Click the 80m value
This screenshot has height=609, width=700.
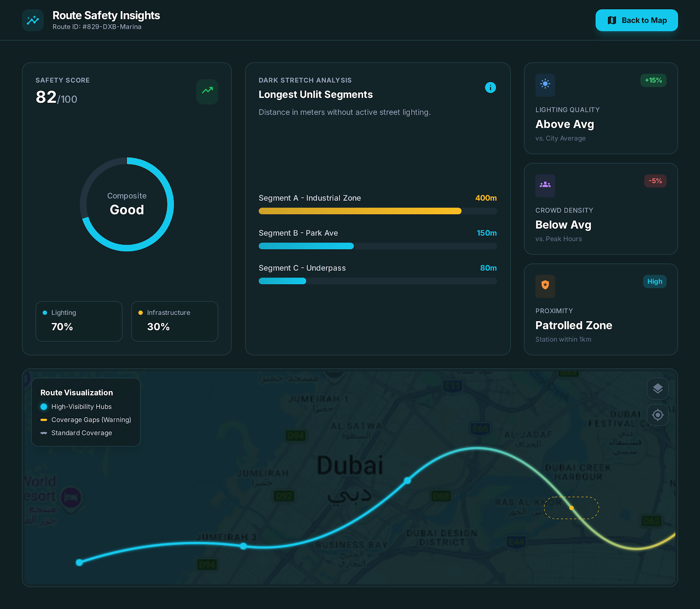click(x=488, y=268)
